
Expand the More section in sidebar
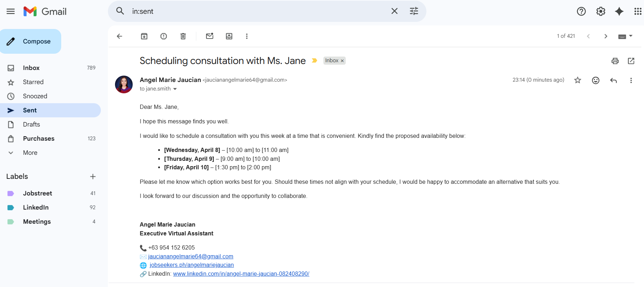coord(30,153)
